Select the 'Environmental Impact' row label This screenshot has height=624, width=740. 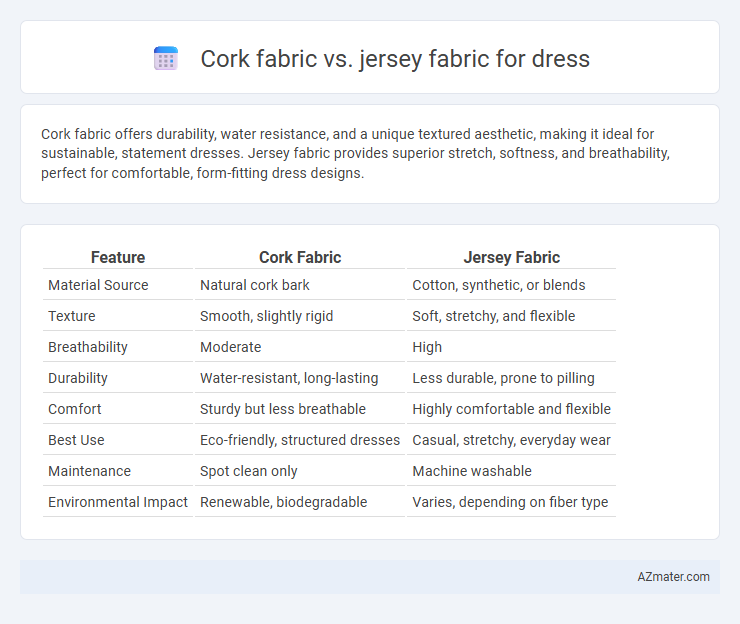coord(118,502)
